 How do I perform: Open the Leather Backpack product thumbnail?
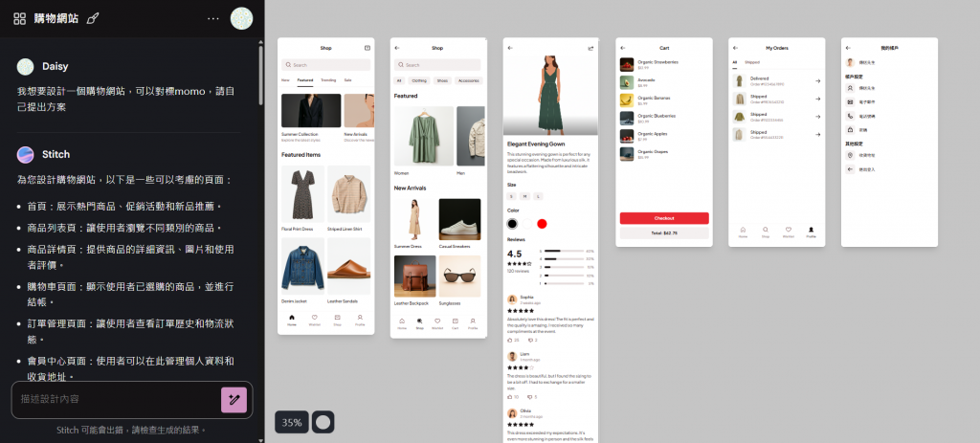pyautogui.click(x=415, y=277)
